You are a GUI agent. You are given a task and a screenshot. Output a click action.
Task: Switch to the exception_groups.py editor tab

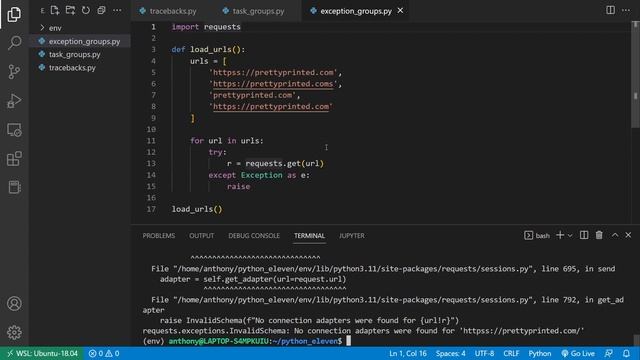pos(356,11)
